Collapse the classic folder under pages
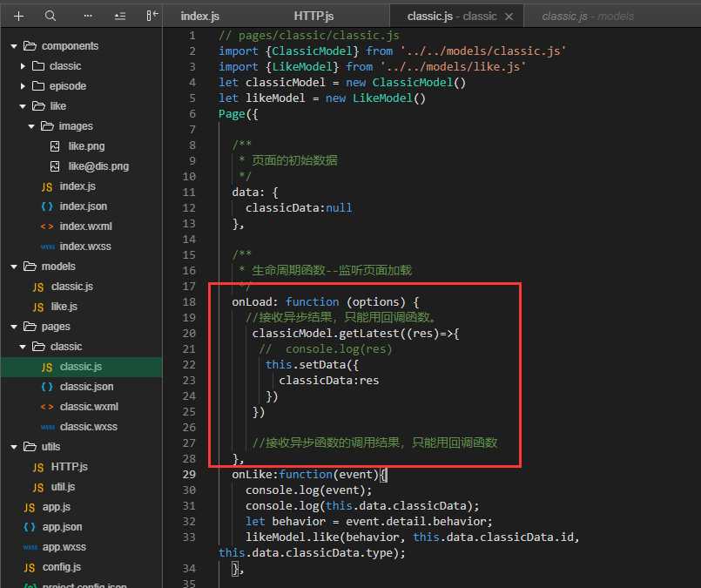The image size is (701, 588). tap(23, 347)
